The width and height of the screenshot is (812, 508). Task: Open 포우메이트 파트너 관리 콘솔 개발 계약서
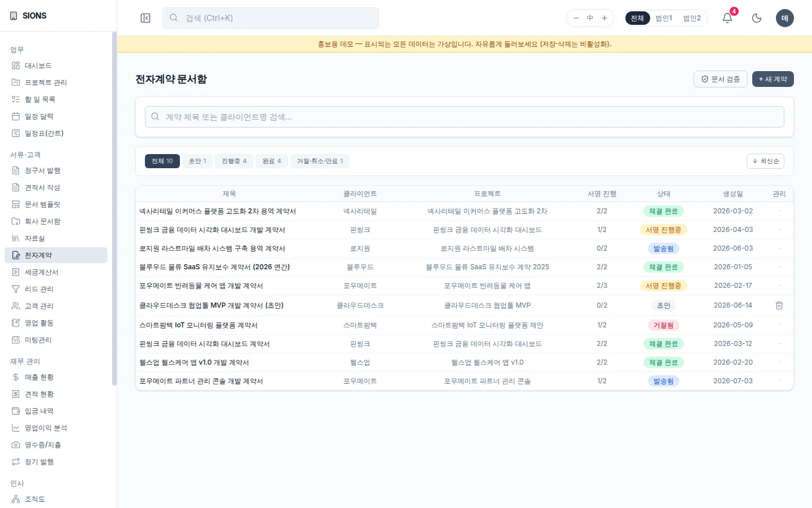[x=201, y=381]
